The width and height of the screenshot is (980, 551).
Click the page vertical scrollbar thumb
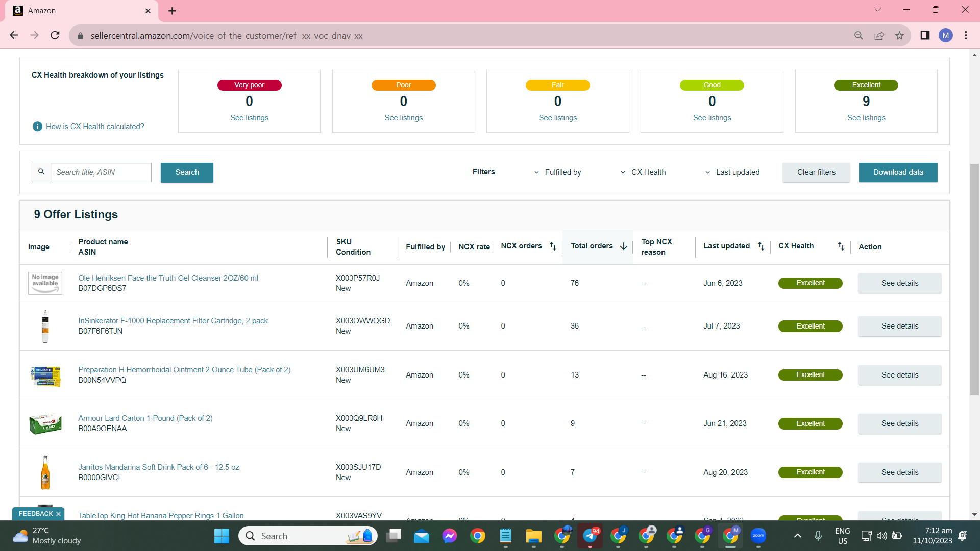click(x=974, y=280)
